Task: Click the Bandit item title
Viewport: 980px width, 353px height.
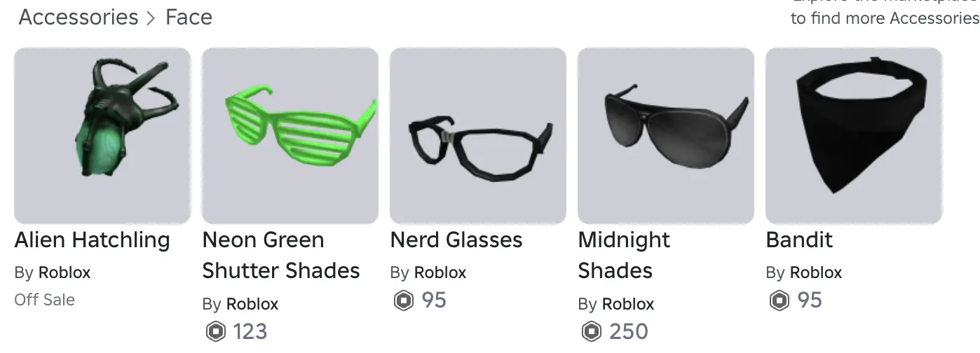Action: click(x=799, y=240)
